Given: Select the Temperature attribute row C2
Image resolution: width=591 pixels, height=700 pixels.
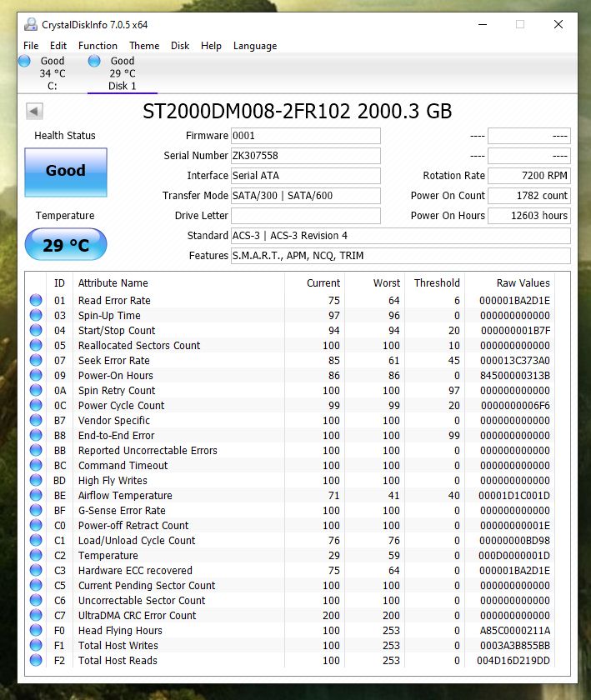Looking at the screenshot, I should pos(292,555).
